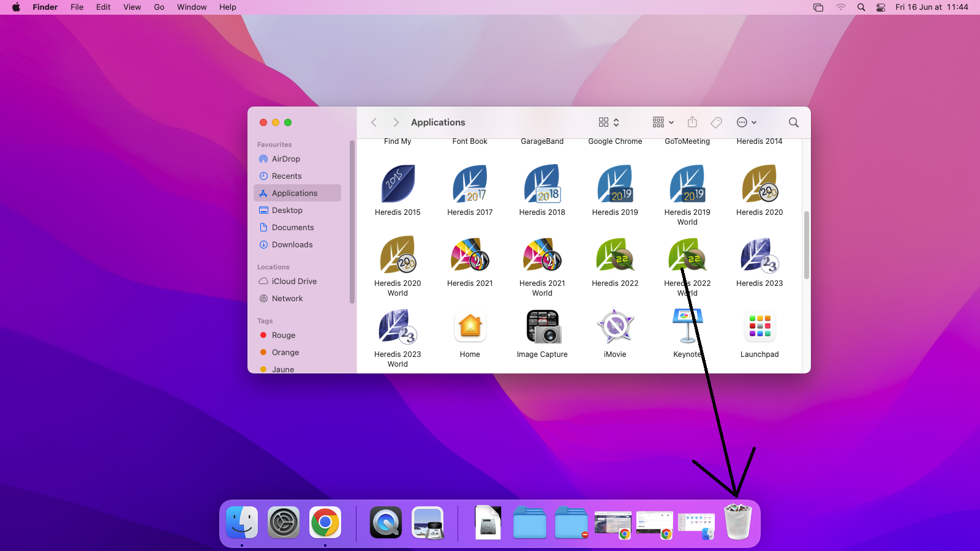Expand the Action more-options menu
The image size is (980, 551).
coord(746,122)
